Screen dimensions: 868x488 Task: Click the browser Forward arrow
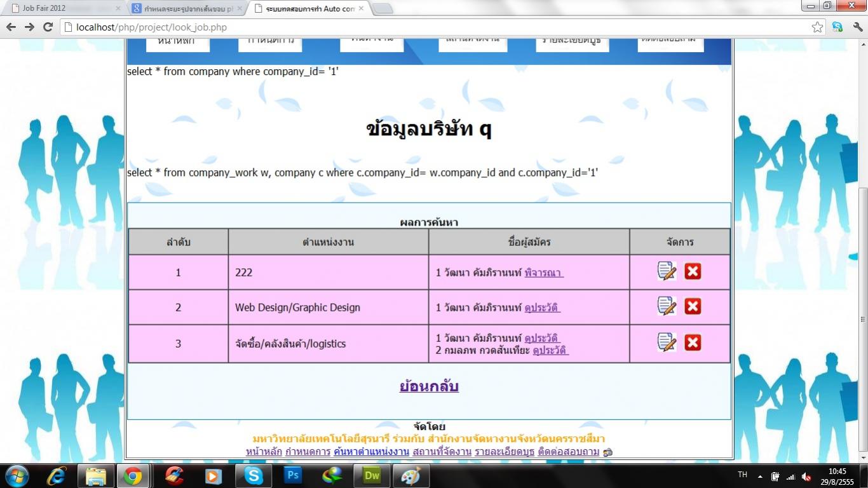[x=29, y=27]
